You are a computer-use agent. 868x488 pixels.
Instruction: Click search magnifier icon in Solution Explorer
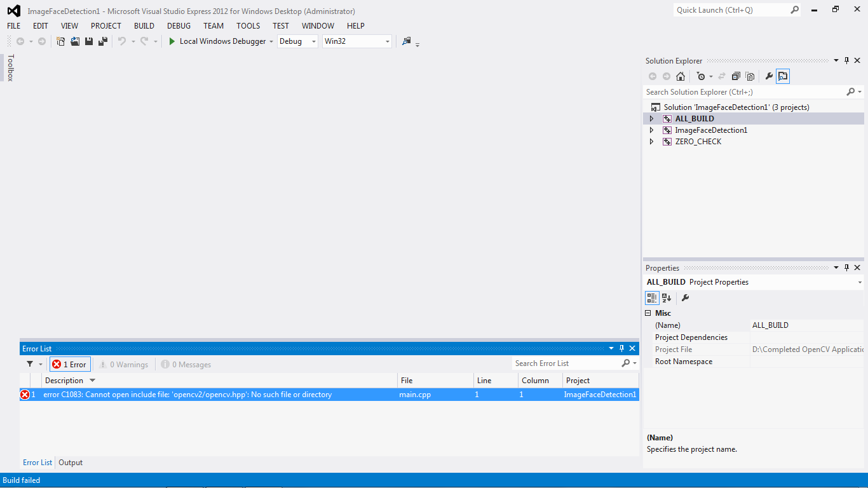(x=851, y=92)
